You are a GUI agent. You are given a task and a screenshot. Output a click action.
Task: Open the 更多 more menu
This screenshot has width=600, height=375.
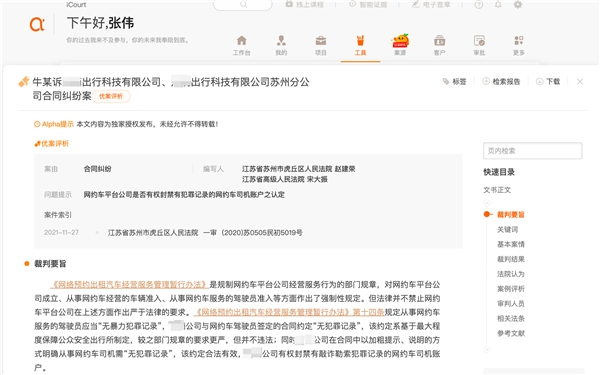pyautogui.click(x=519, y=46)
